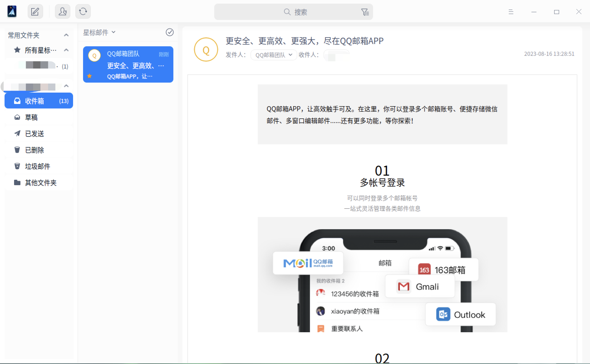Open the 收件箱 inbox folder
Image resolution: width=590 pixels, height=364 pixels.
click(39, 101)
